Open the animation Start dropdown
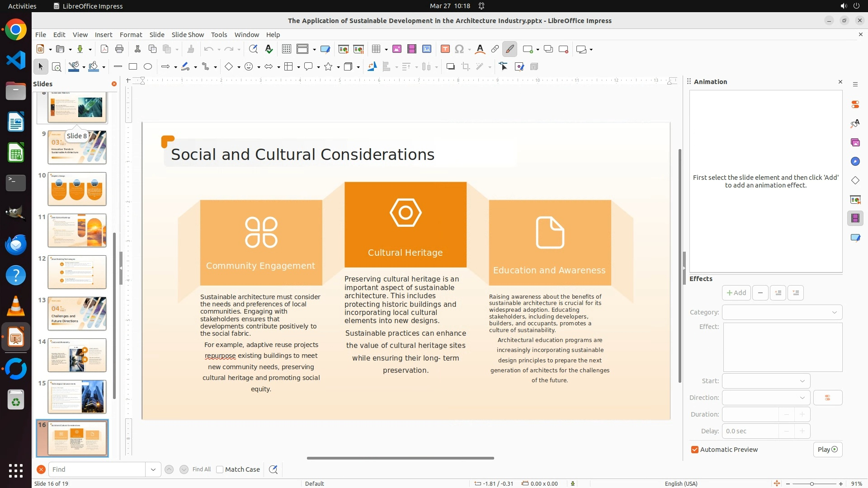The image size is (868, 488). click(766, 381)
